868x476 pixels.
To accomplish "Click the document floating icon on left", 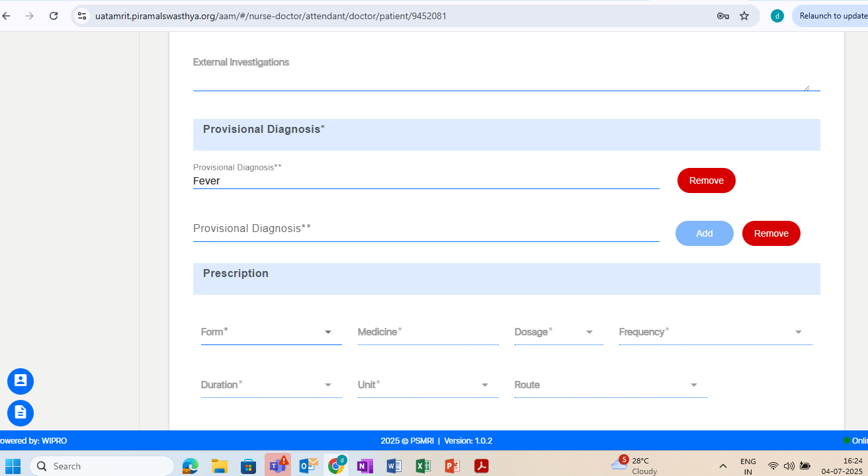I will click(x=21, y=413).
